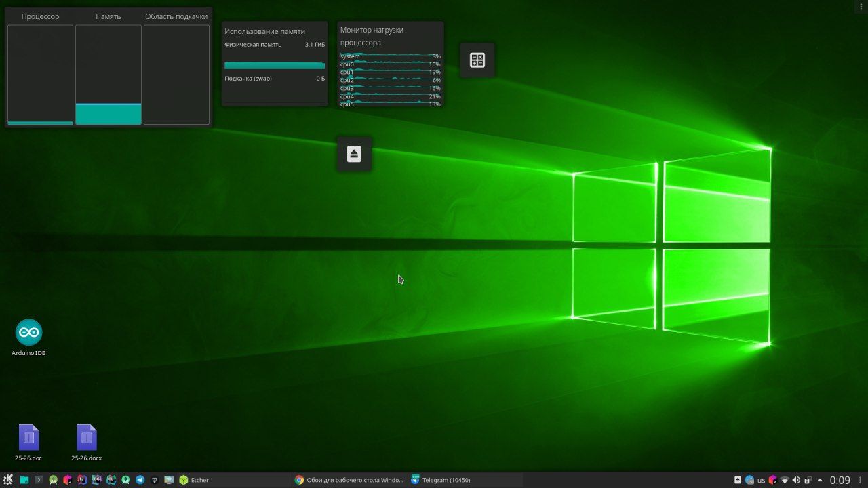Click the panel settings dots after the clock

tap(861, 480)
